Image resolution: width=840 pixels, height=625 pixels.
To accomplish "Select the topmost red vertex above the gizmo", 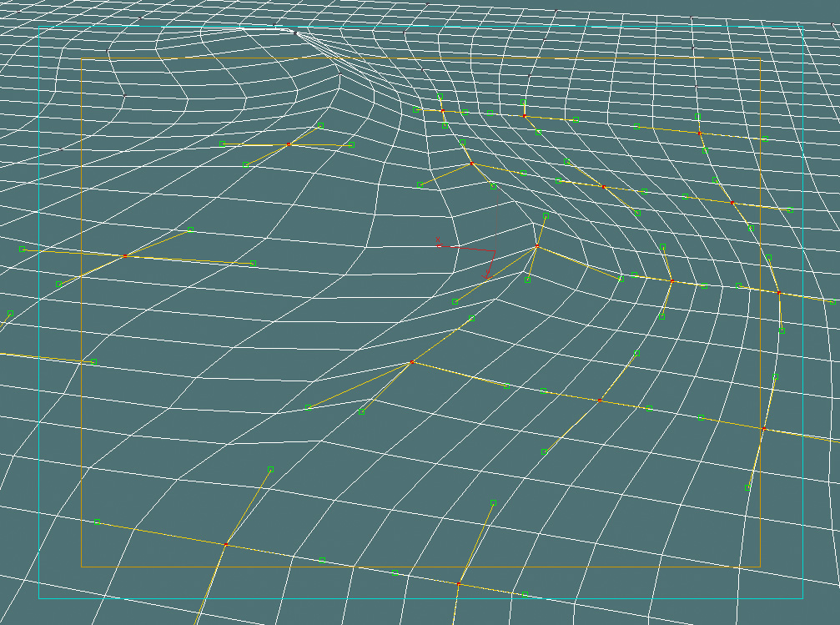I will 443,111.
